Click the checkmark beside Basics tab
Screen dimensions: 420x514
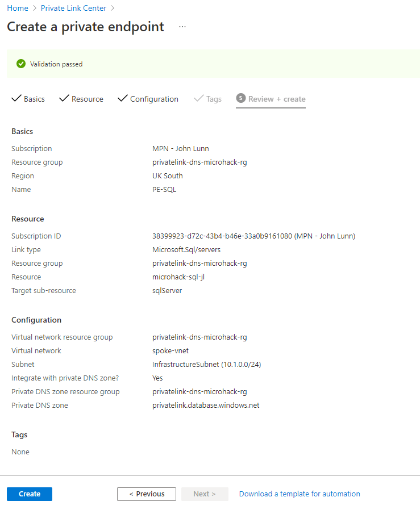coord(16,98)
